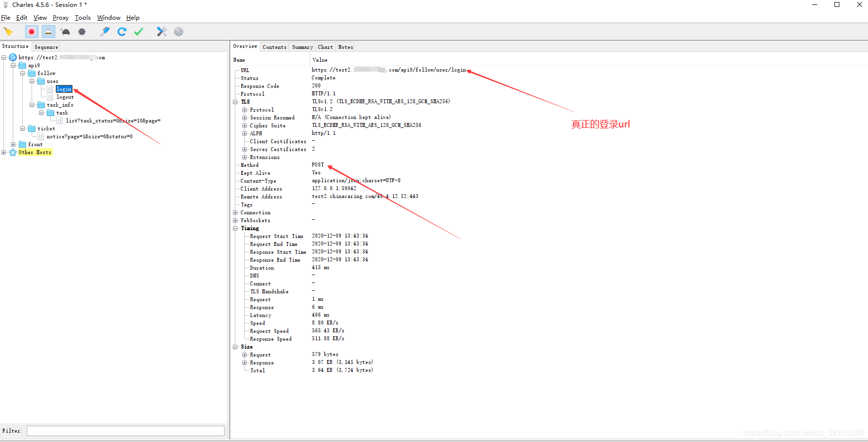Expand the Server Certificates row

coord(244,150)
